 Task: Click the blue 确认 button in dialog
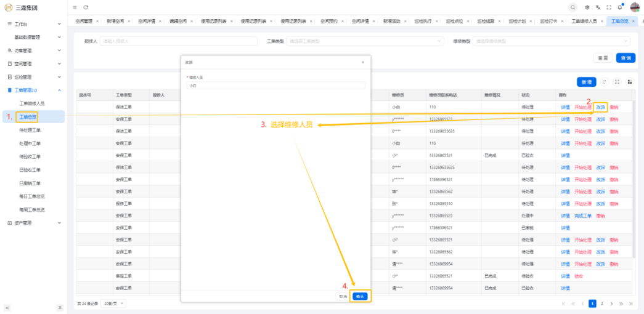click(x=361, y=296)
